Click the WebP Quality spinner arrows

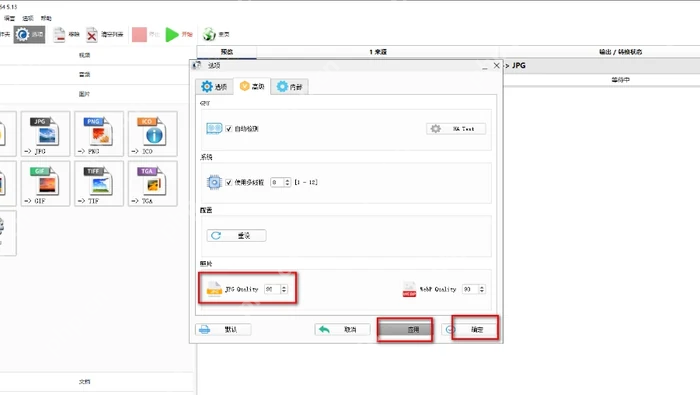[x=482, y=289]
